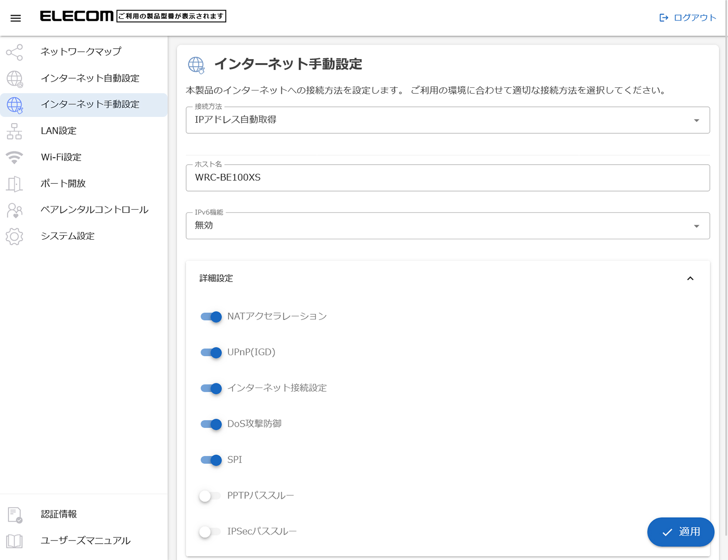This screenshot has height=560, width=728.
Task: Select インターネット自動設定 in the sidebar
Action: 90,78
